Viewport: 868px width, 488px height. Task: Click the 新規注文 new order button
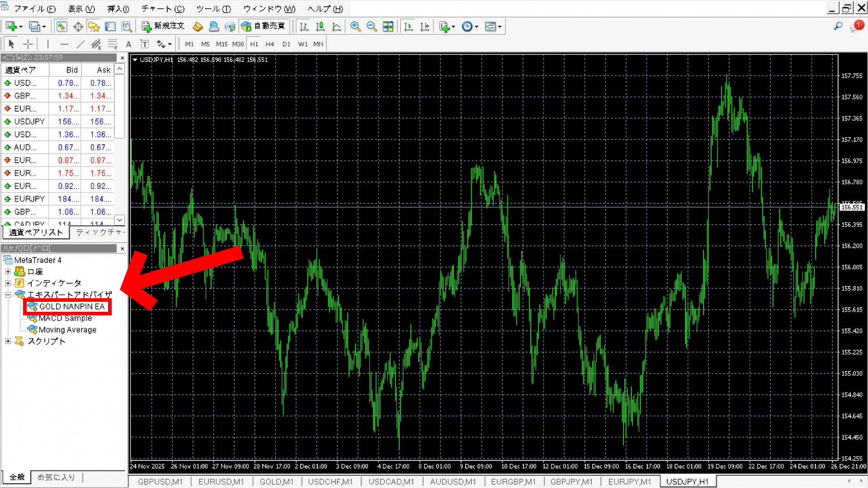163,26
